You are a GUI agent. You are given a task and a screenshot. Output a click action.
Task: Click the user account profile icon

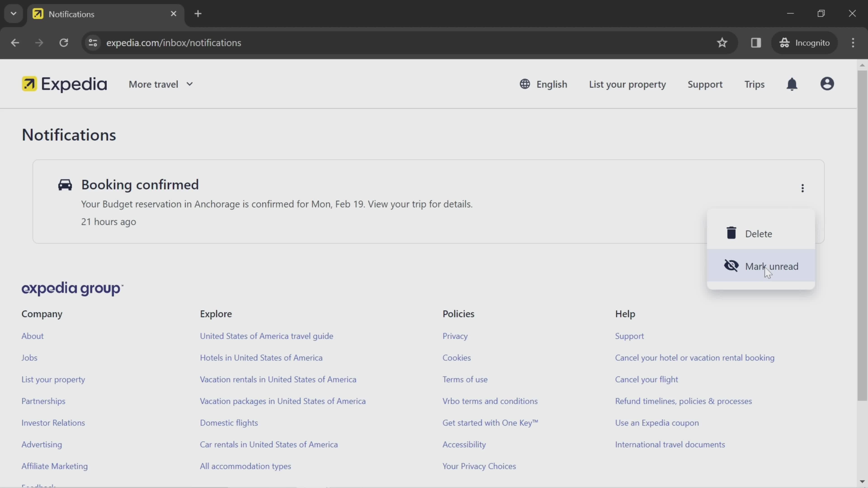[x=828, y=84]
